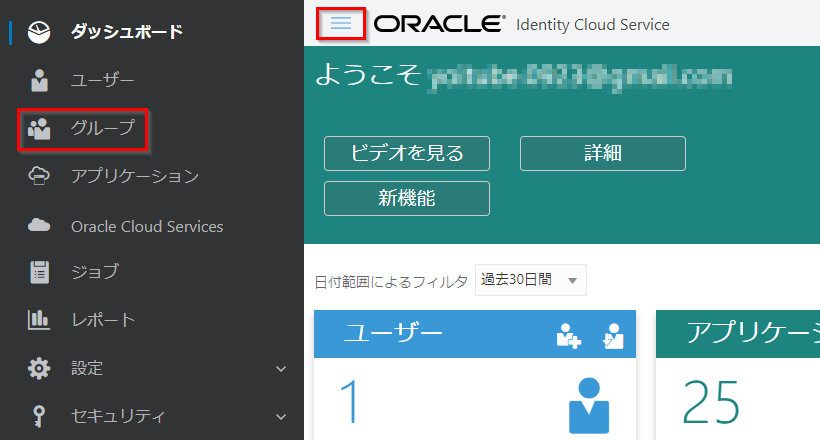Open the 過去30日間 date range dropdown
The height and width of the screenshot is (440, 820).
click(531, 280)
